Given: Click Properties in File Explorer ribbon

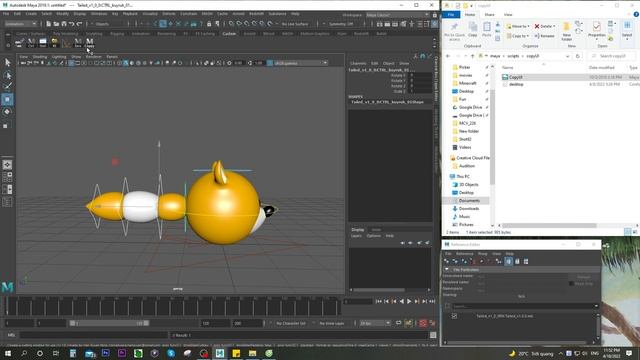Looking at the screenshot, I should pos(596,30).
